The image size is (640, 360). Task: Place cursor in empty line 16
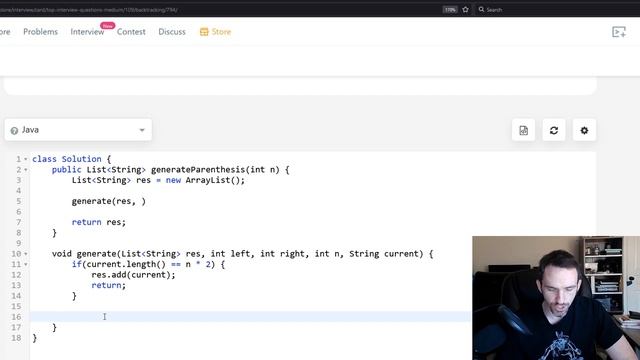click(250, 317)
